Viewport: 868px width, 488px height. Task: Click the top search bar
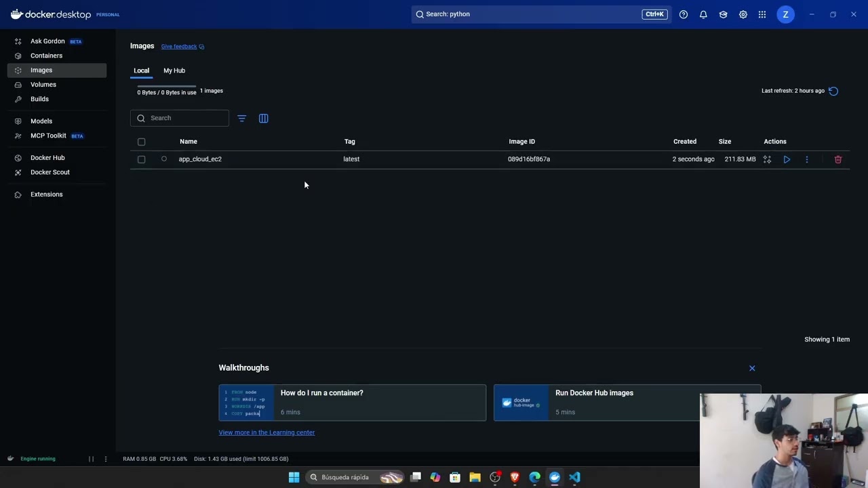(x=541, y=14)
